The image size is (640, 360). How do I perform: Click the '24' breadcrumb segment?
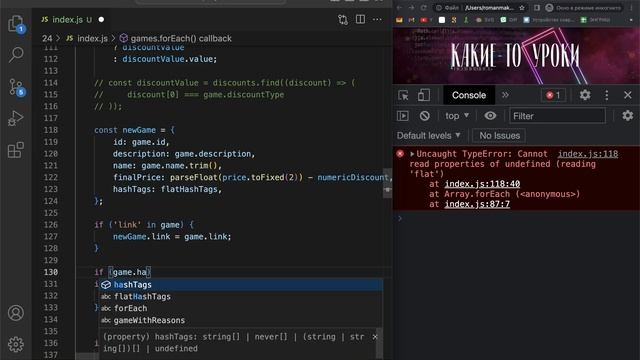pos(47,38)
